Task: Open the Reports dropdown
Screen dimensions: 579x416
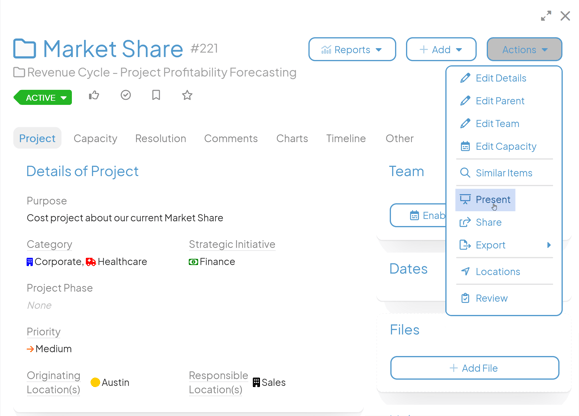Action: click(352, 49)
